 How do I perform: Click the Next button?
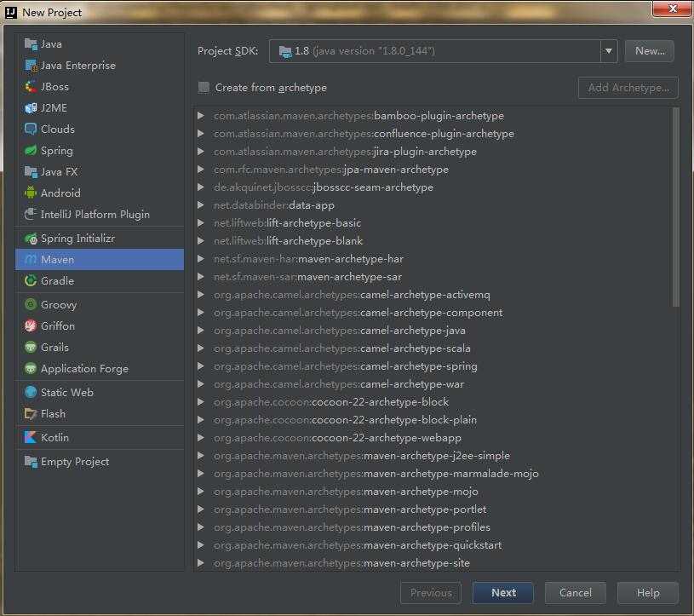tap(502, 593)
